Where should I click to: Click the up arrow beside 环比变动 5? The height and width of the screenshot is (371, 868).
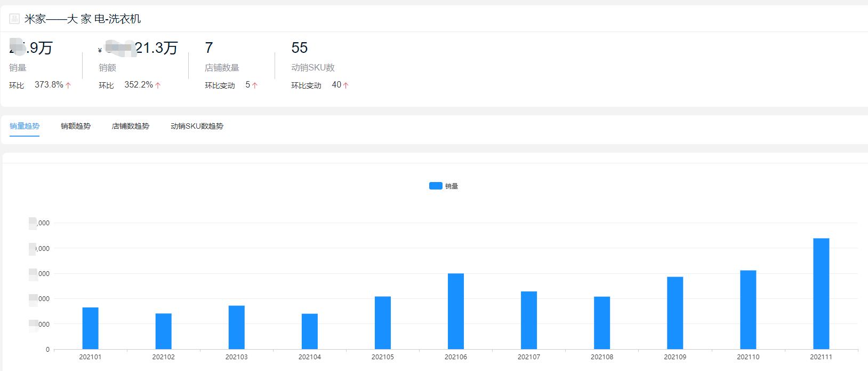coord(255,85)
